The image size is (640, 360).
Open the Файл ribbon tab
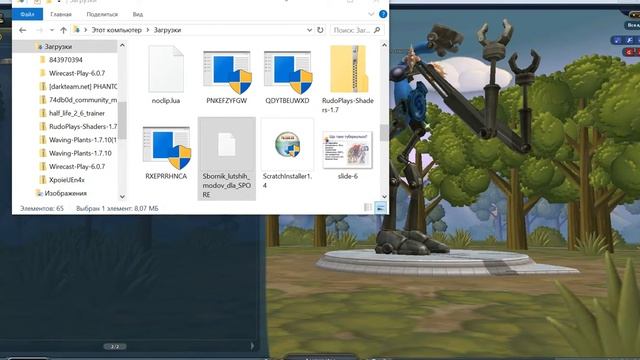click(27, 14)
